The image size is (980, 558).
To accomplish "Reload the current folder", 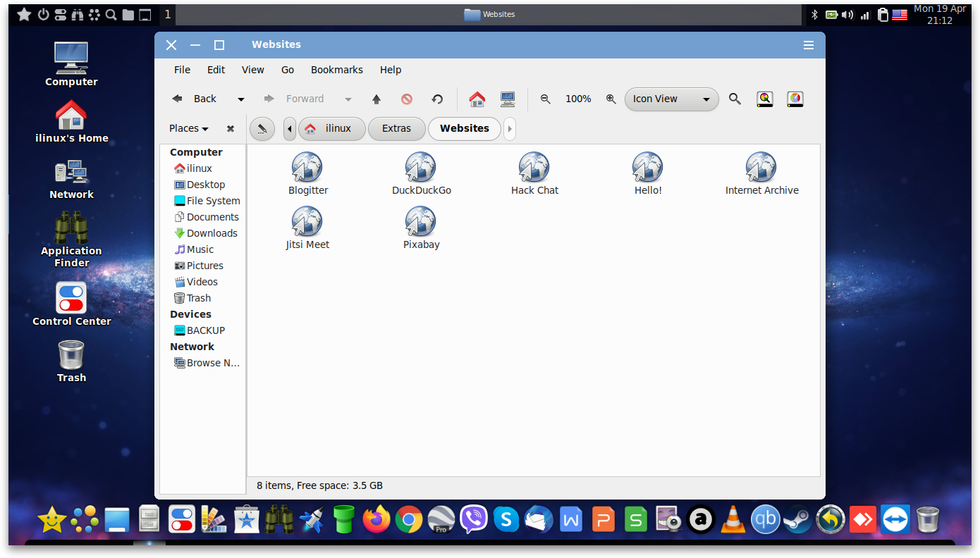I will tap(437, 99).
